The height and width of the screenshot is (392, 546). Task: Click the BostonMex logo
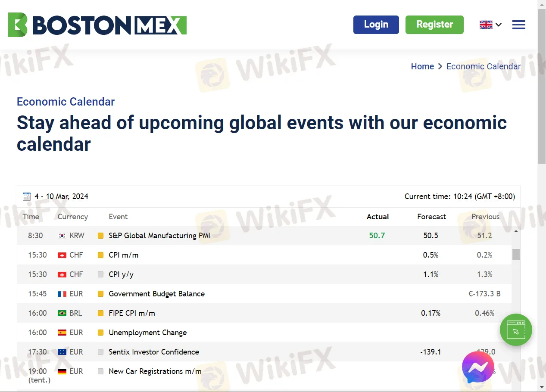[x=97, y=25]
